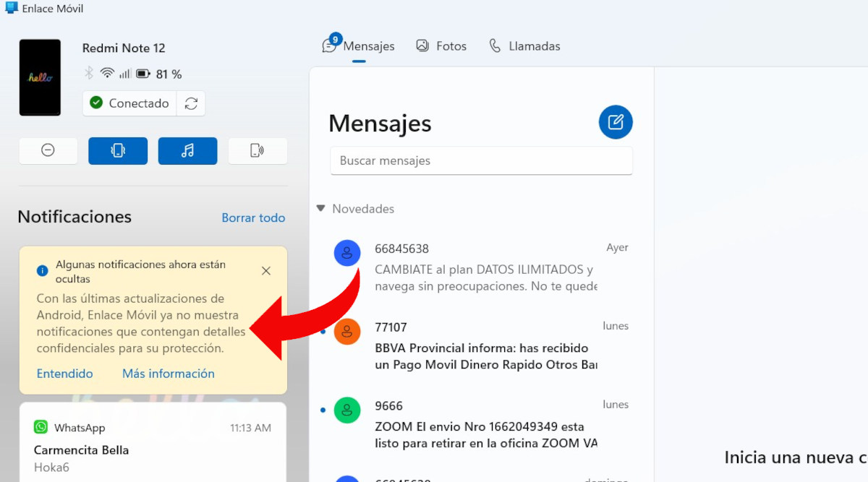The height and width of the screenshot is (482, 868).
Task: Toggle Do Not Disturb mode button
Action: point(48,150)
